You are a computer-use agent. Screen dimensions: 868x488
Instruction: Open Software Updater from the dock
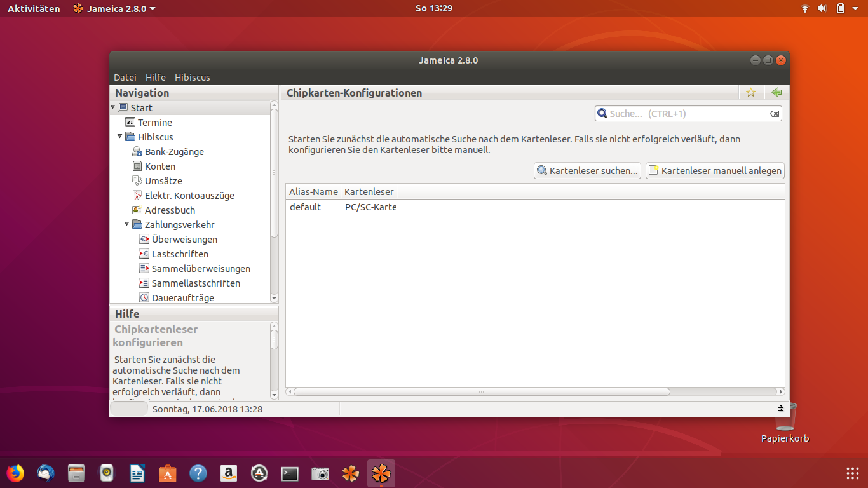[x=259, y=473]
